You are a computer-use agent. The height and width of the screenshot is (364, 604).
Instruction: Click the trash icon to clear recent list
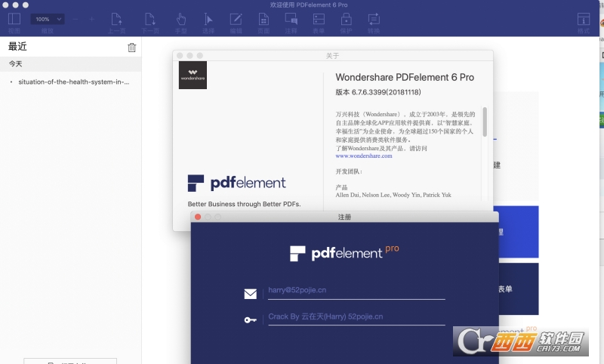tap(131, 48)
